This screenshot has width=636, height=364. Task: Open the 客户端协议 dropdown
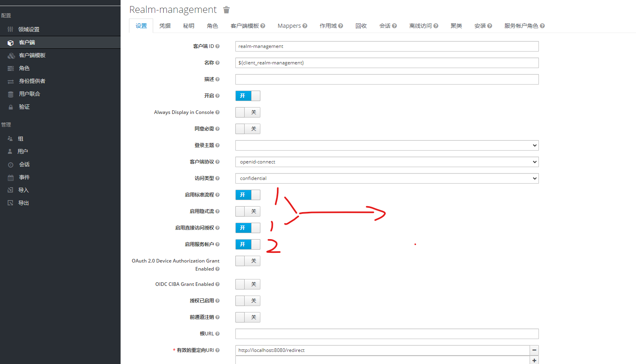tap(387, 162)
